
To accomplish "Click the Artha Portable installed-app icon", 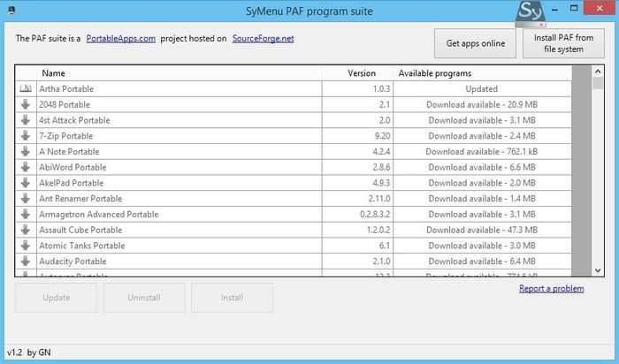I will (x=26, y=89).
